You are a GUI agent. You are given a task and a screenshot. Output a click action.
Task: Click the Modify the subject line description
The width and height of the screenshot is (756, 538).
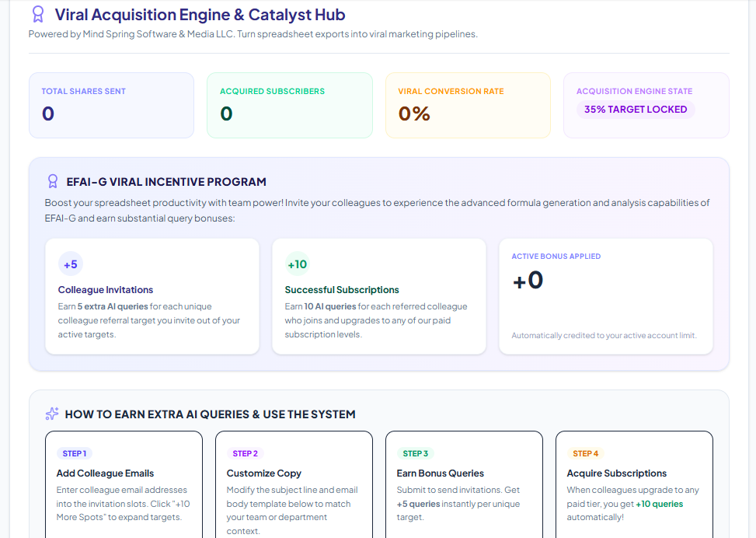click(x=292, y=511)
